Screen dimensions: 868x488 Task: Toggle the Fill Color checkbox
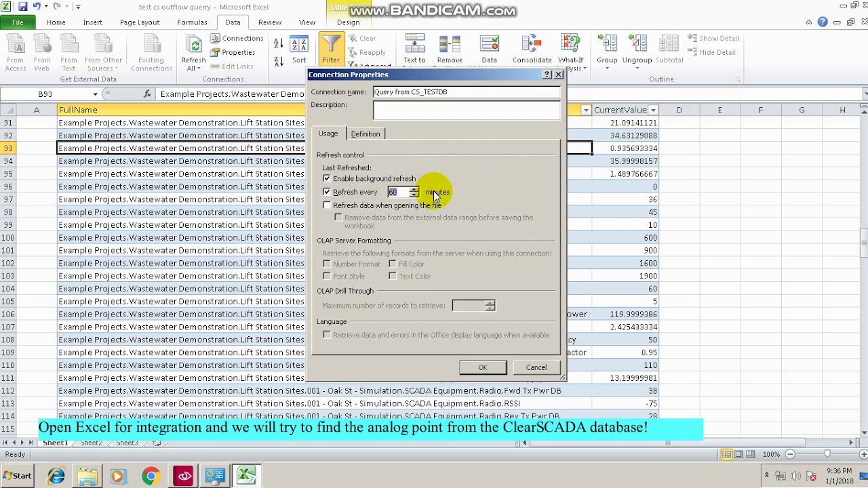(393, 264)
